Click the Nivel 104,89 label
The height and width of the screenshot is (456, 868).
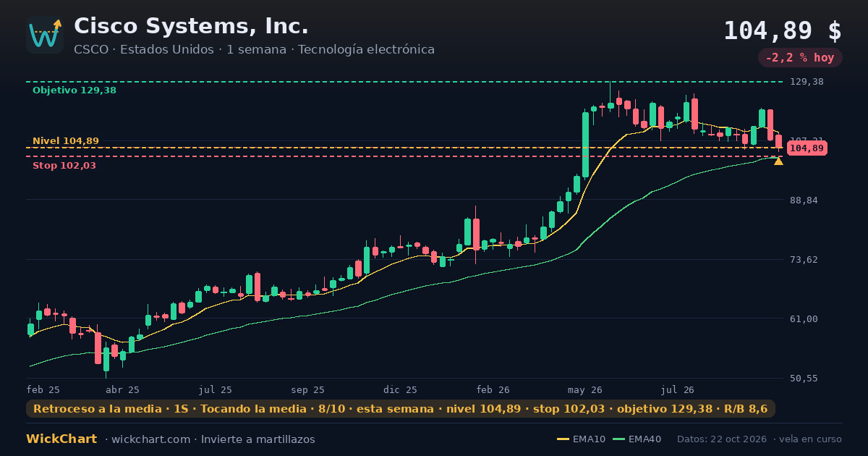66,141
